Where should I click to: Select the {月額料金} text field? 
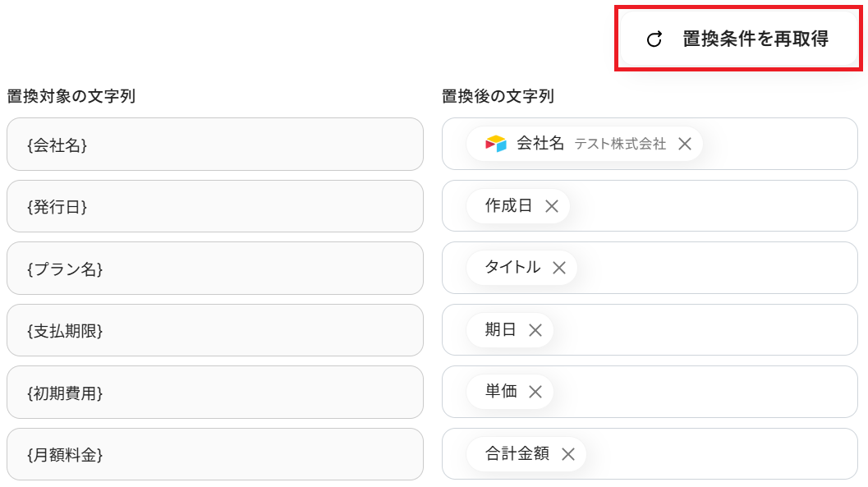[x=215, y=454]
